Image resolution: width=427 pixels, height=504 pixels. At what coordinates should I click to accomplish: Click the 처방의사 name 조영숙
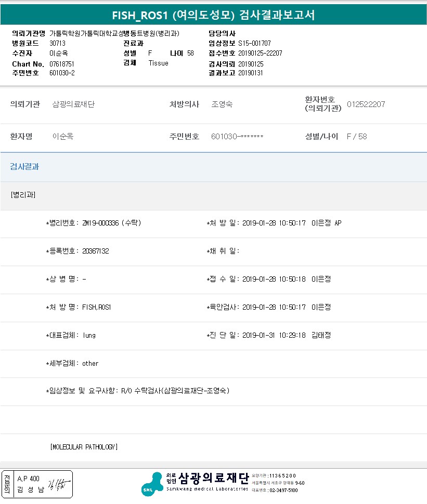pos(222,104)
